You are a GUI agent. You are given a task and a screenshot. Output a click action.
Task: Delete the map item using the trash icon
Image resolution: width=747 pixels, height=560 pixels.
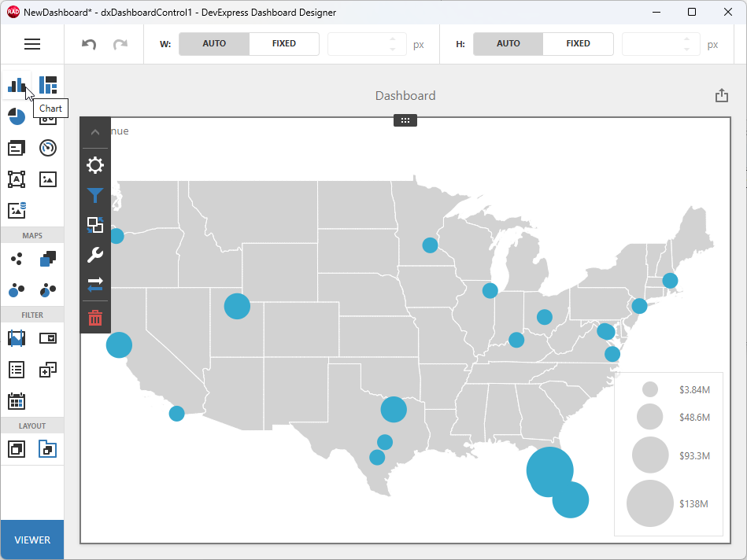pyautogui.click(x=95, y=317)
